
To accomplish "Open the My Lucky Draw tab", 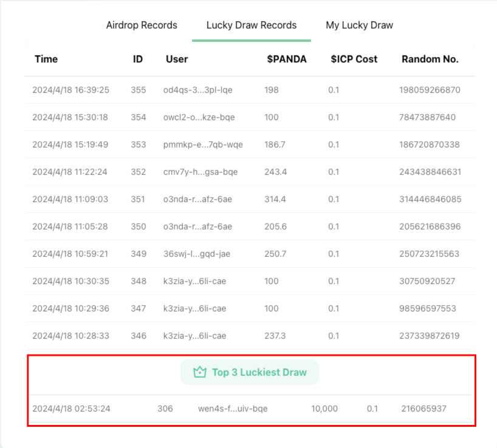I will (359, 25).
